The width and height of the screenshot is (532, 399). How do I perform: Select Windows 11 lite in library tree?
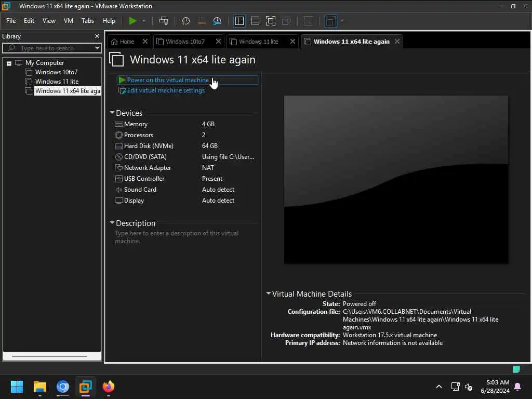(x=57, y=82)
